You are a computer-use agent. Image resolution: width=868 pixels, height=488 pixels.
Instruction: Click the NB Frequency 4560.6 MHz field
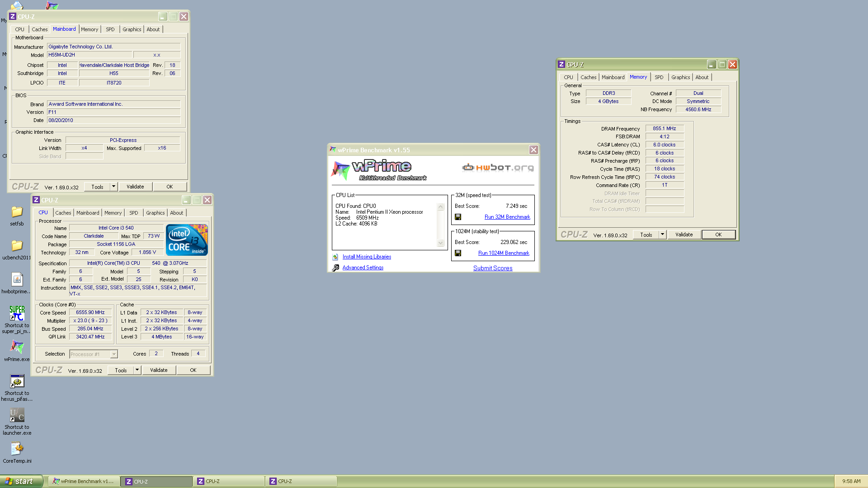point(698,110)
